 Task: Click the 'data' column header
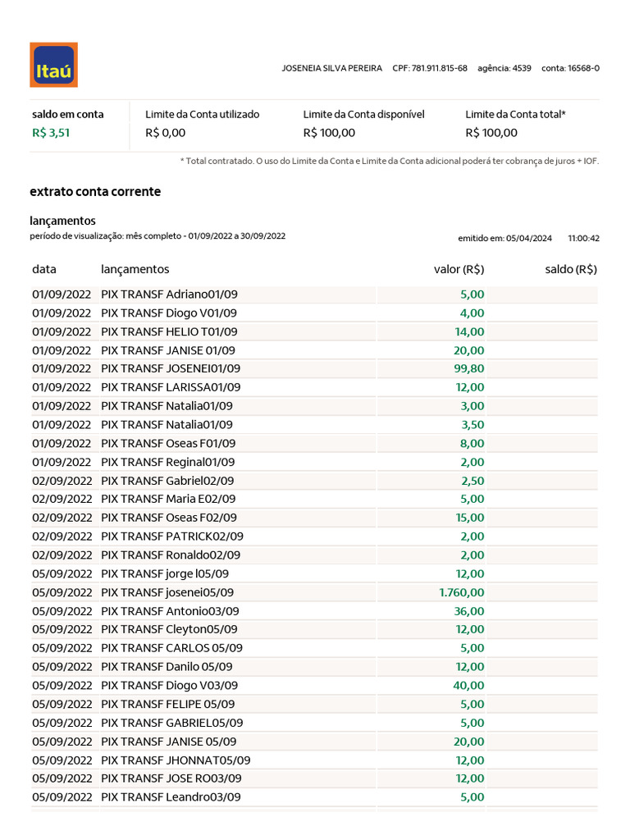pos(44,269)
